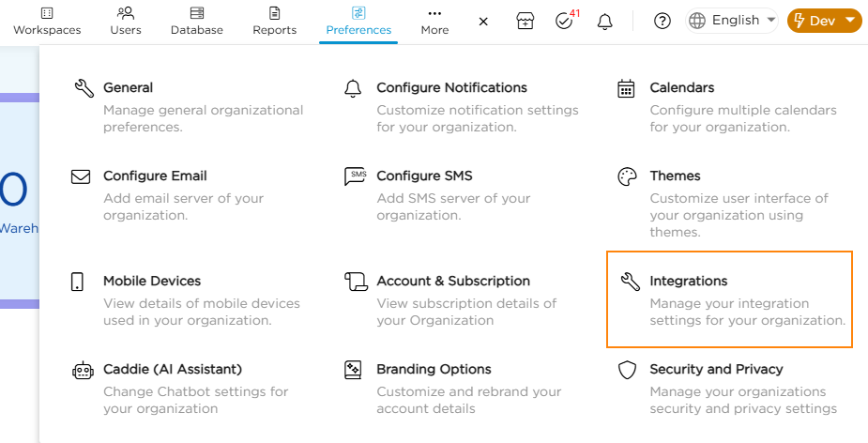
Task: Click the Caddie AI Assistant robot icon
Action: 84,370
